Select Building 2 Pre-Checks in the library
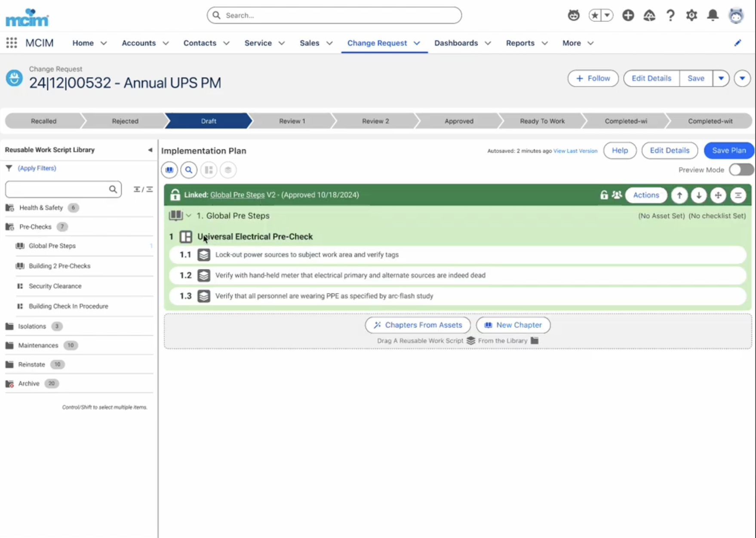Screen dimensions: 756x538 tap(59, 266)
